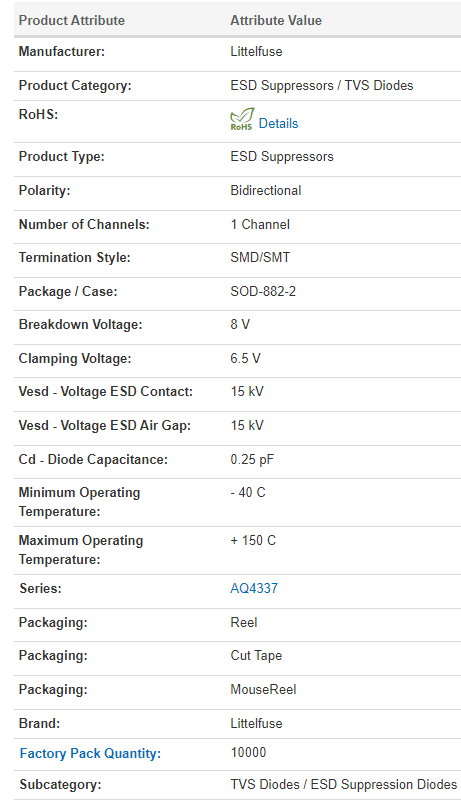Select the 0.25 pF capacitance value
The image size is (461, 800).
click(252, 459)
